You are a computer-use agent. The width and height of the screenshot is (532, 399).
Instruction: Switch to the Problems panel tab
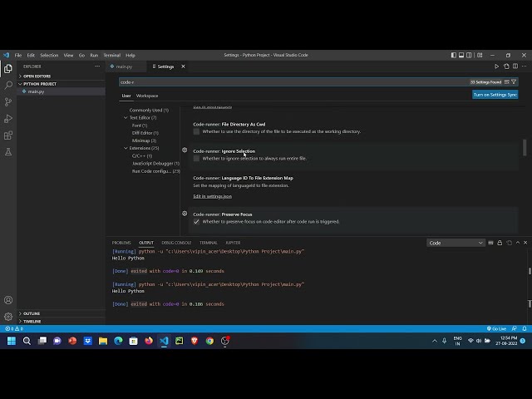coord(121,243)
